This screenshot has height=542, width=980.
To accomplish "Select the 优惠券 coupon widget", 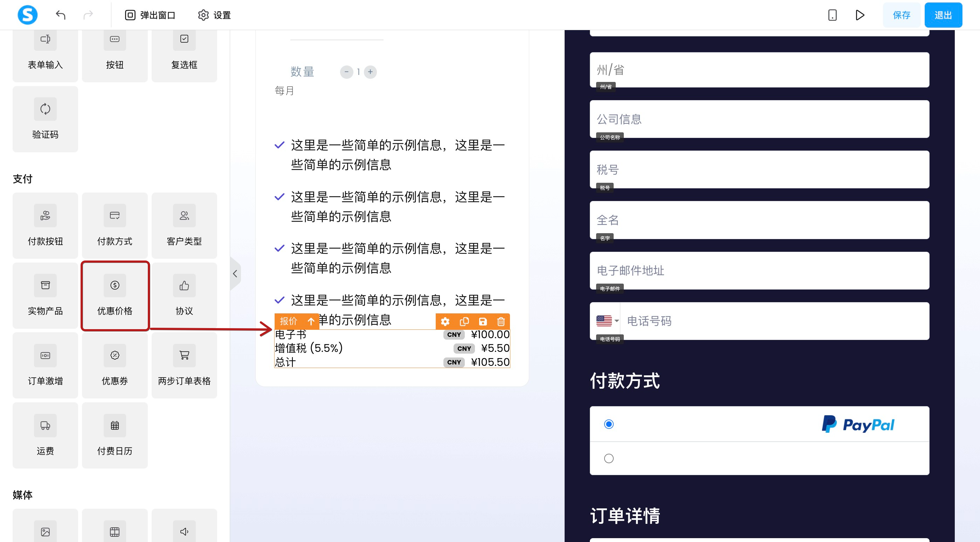I will coord(115,365).
